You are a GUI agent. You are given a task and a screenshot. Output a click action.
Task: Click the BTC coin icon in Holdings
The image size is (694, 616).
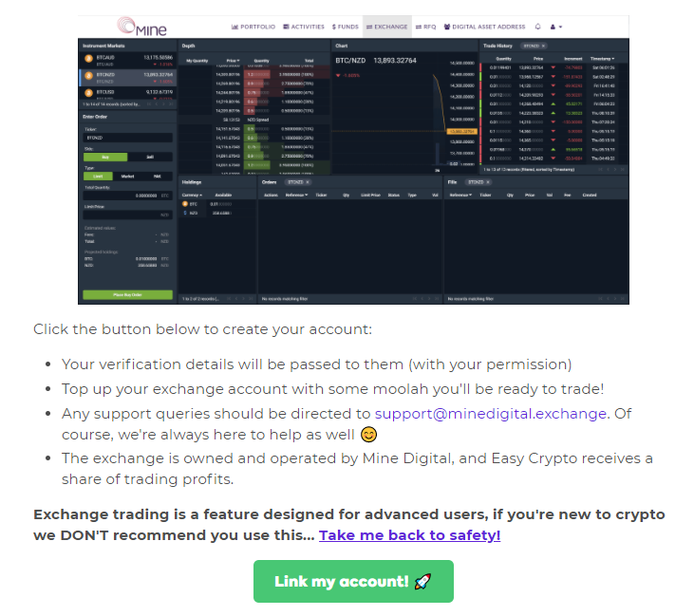click(x=185, y=204)
